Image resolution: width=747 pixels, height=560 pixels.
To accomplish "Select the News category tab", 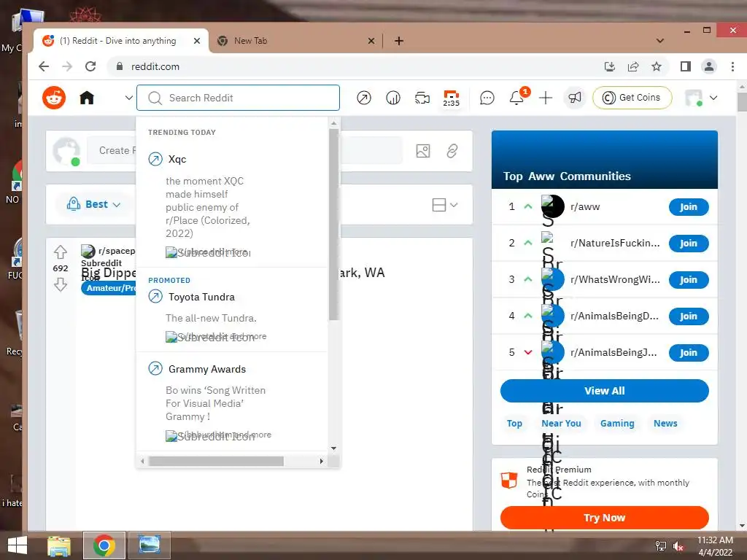I will click(x=665, y=424).
